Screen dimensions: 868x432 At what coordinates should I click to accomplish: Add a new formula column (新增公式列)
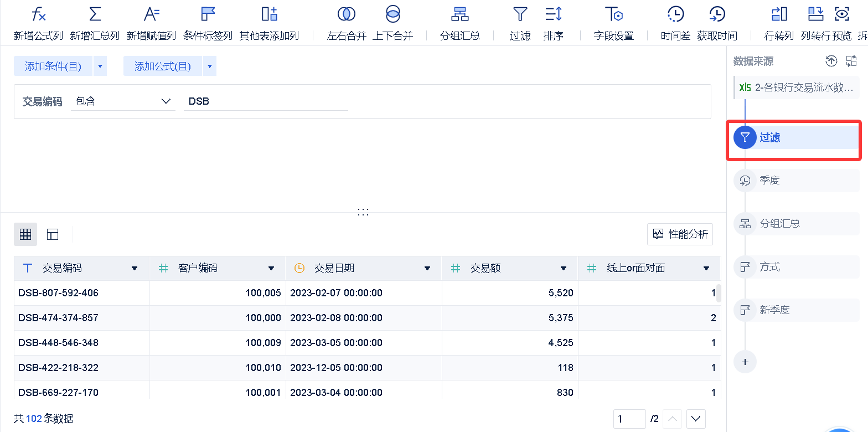pos(38,24)
